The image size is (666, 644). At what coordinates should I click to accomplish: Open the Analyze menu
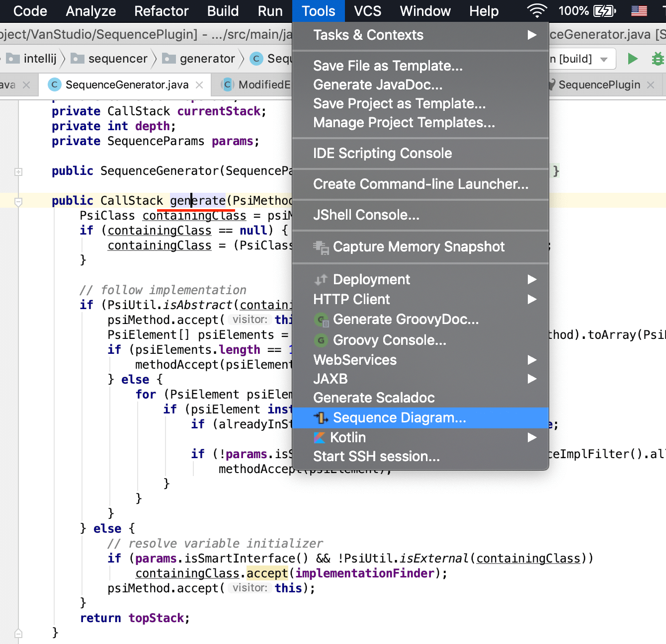[x=91, y=11]
